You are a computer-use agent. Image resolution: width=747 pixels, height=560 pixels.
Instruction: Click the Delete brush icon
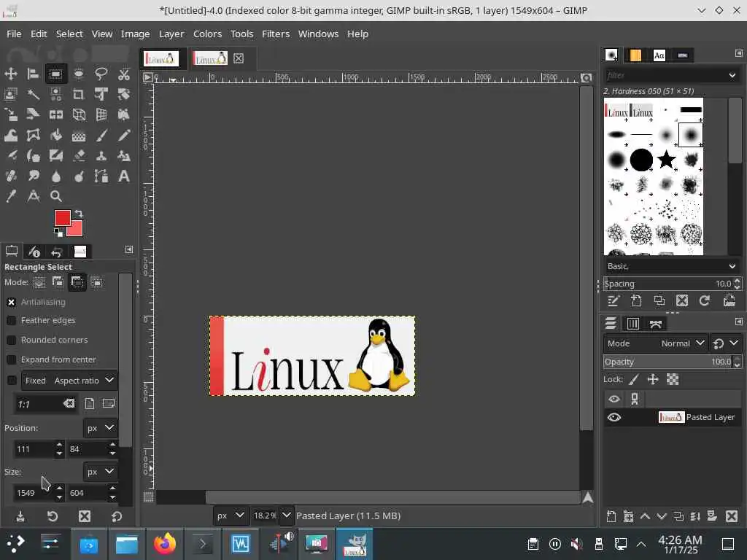(682, 300)
